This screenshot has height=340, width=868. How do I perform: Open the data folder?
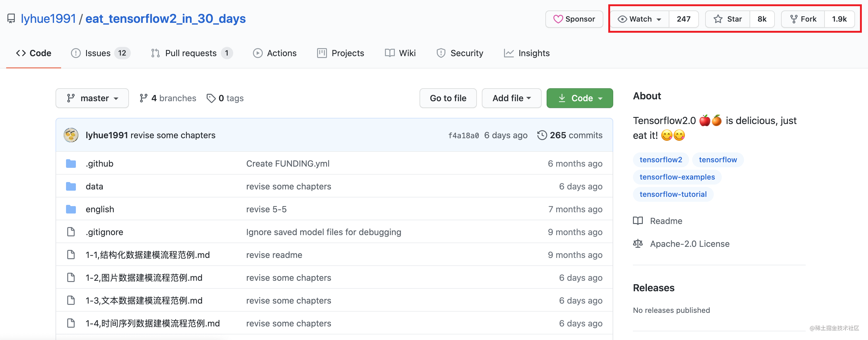pos(94,186)
